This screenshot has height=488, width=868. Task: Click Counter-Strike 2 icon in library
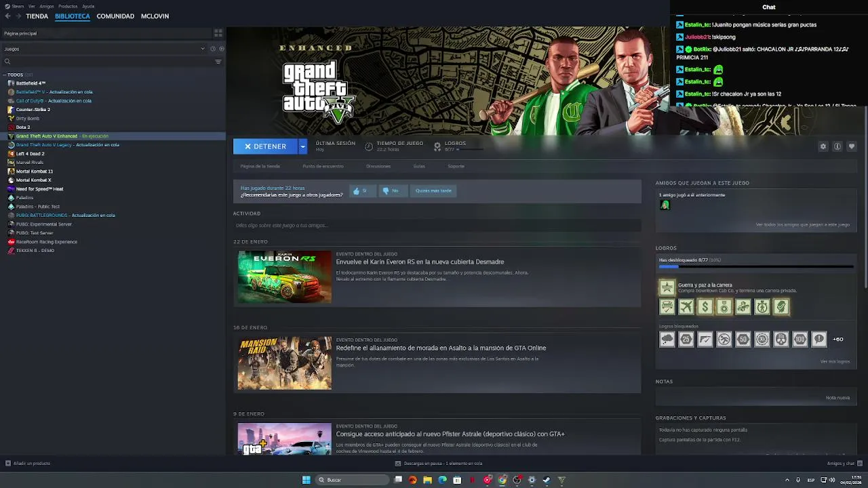pos(11,110)
